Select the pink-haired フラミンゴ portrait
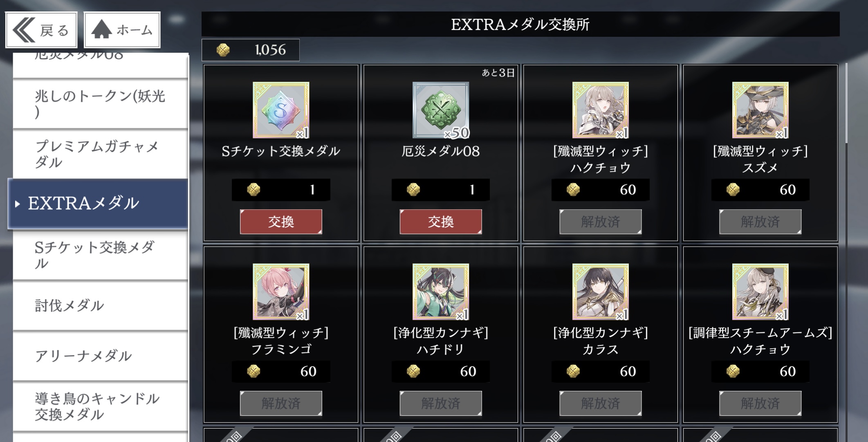This screenshot has width=868, height=442. click(x=281, y=292)
